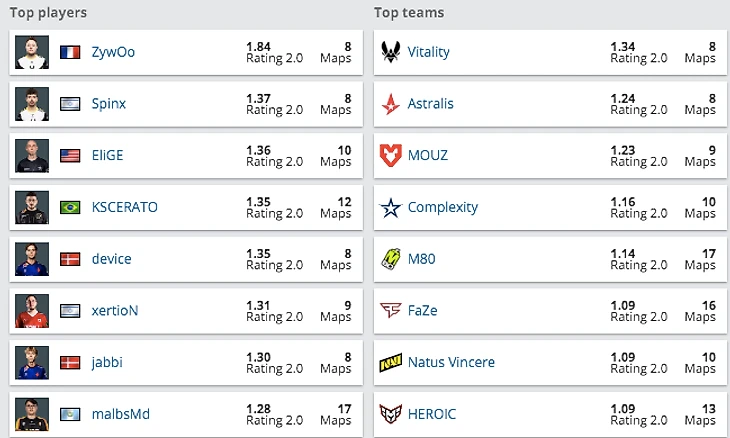The width and height of the screenshot is (730, 438).
Task: Open the Top teams section heading
Action: click(x=409, y=13)
